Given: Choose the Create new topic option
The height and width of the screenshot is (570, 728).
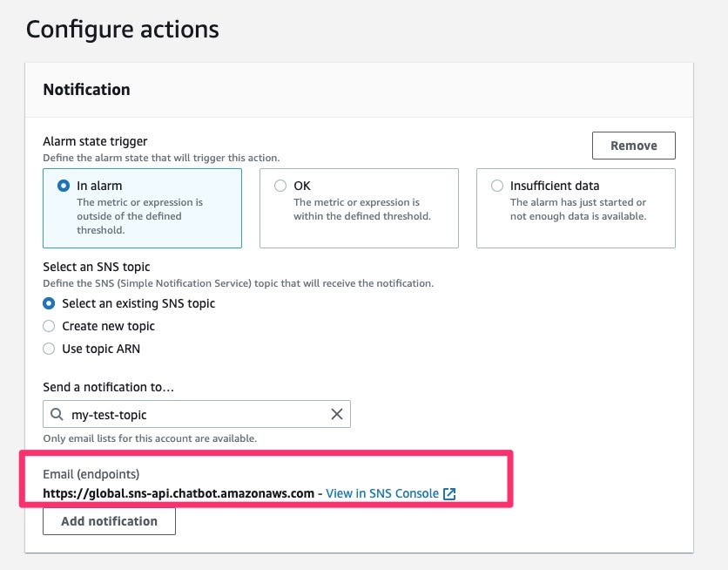Looking at the screenshot, I should pyautogui.click(x=50, y=326).
